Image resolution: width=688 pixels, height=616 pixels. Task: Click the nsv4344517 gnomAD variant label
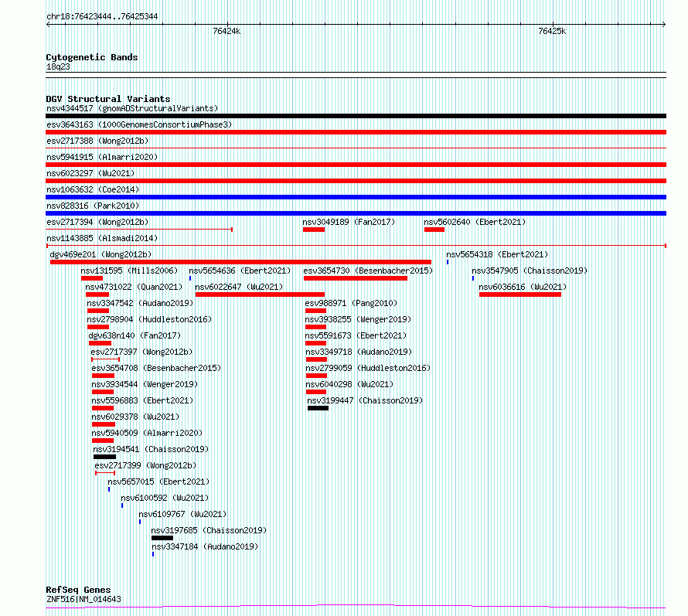coord(132,108)
